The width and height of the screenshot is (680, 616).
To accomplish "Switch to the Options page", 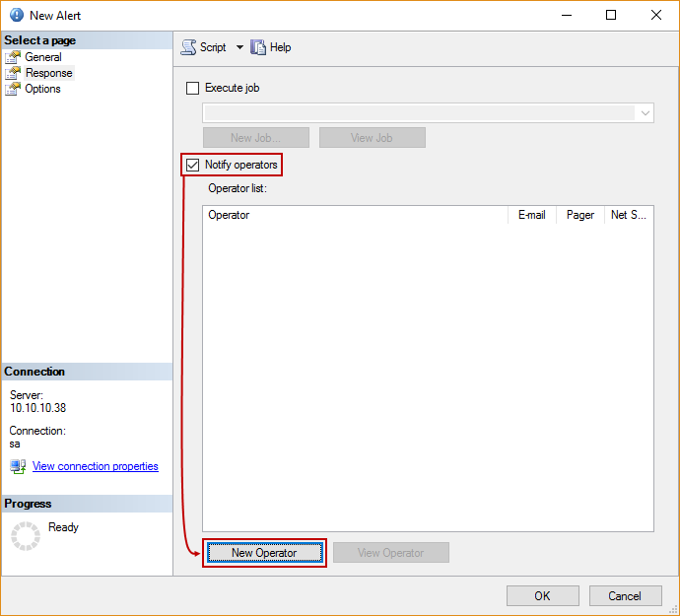I will pyautogui.click(x=42, y=89).
